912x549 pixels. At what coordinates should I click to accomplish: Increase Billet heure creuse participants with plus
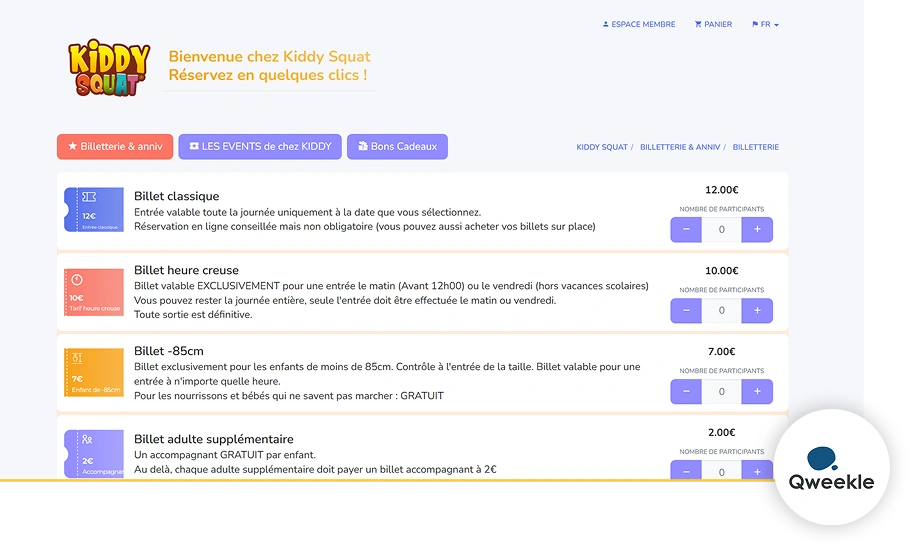(x=757, y=311)
